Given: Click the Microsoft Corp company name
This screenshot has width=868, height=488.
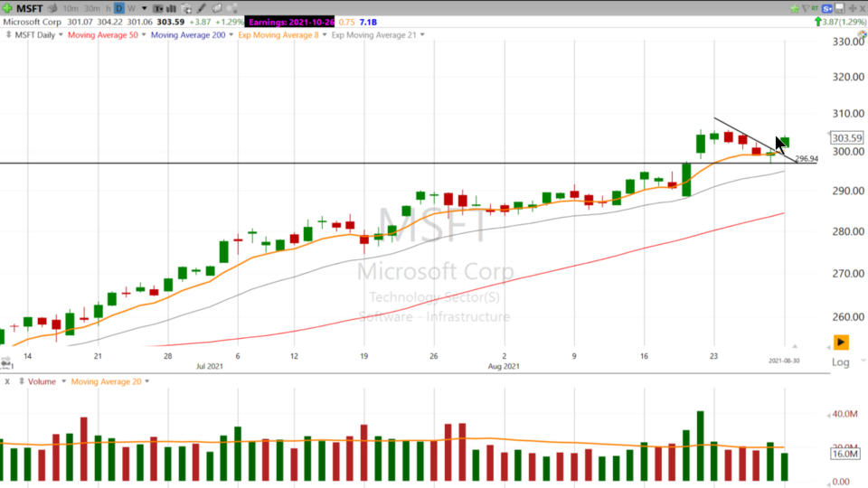Looking at the screenshot, I should tap(33, 22).
